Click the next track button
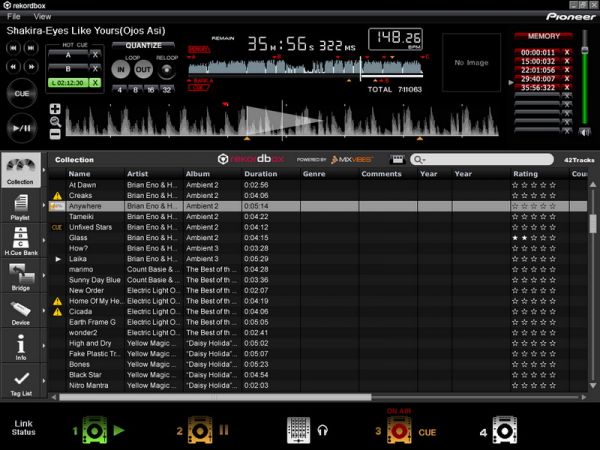 pos(31,48)
